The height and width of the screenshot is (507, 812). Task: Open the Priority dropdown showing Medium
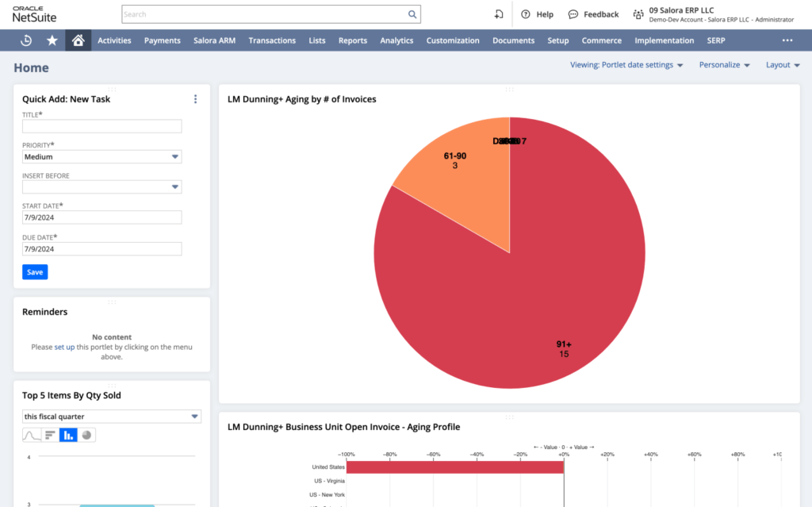click(101, 157)
